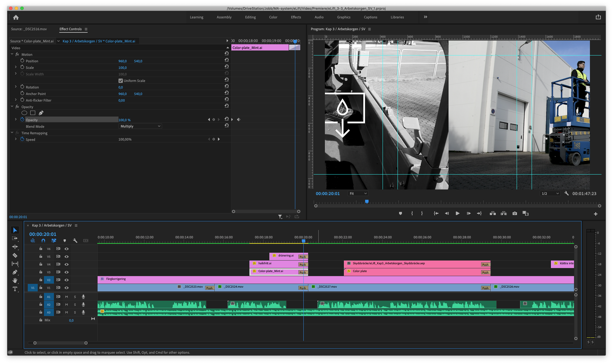Click the Home icon

(x=16, y=17)
